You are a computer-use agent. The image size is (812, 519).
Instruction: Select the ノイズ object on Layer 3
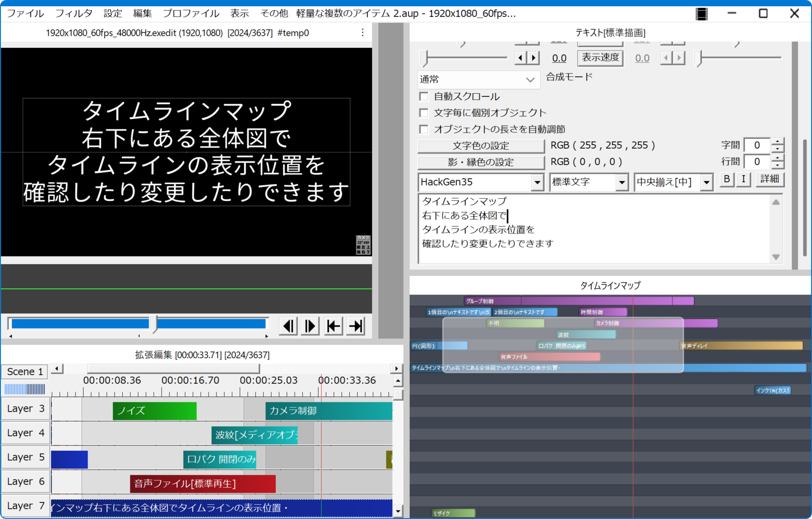(154, 411)
